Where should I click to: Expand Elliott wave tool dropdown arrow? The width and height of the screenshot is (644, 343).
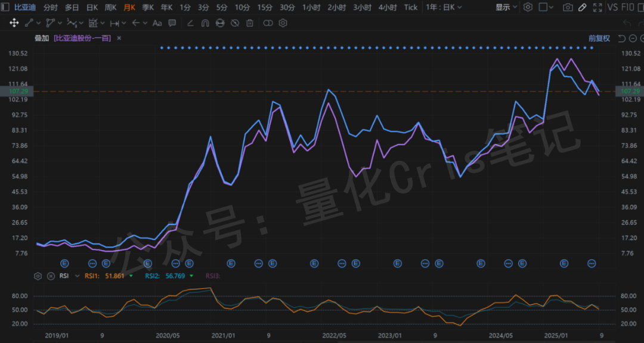coord(81,23)
